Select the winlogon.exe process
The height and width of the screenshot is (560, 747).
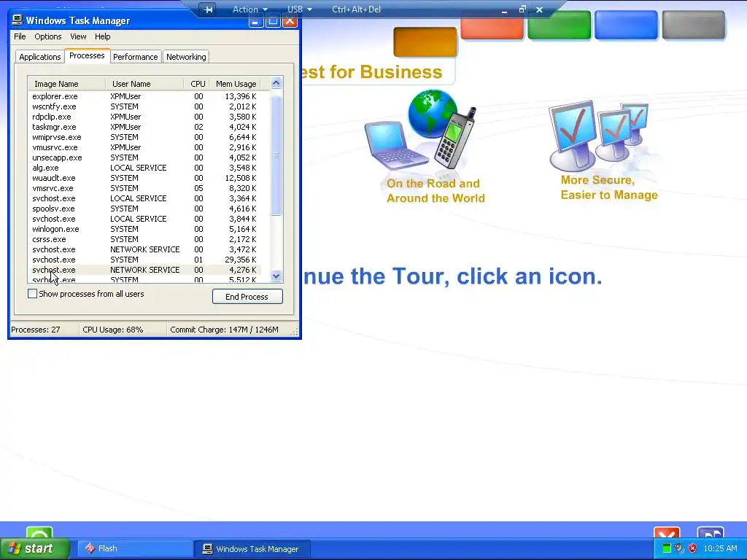pyautogui.click(x=145, y=229)
